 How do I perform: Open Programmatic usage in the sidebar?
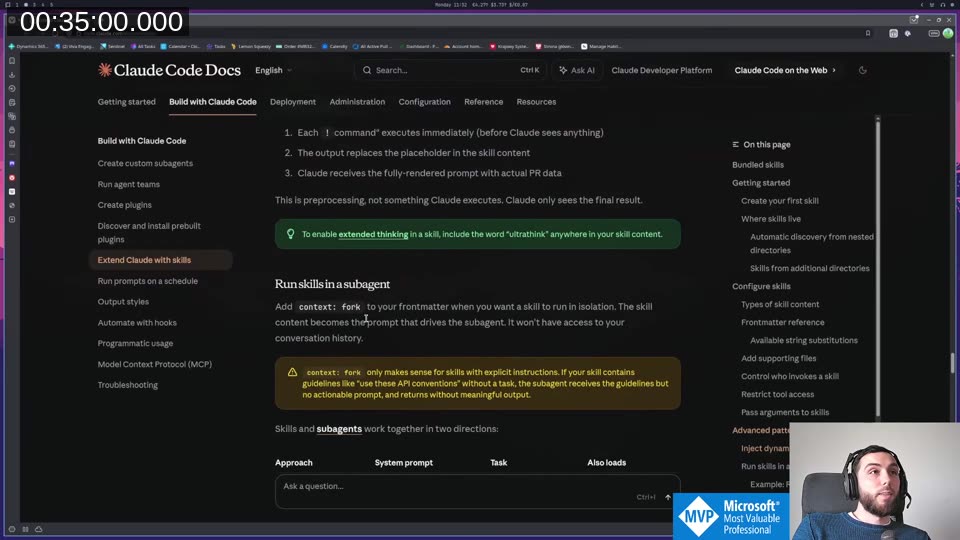tap(135, 343)
